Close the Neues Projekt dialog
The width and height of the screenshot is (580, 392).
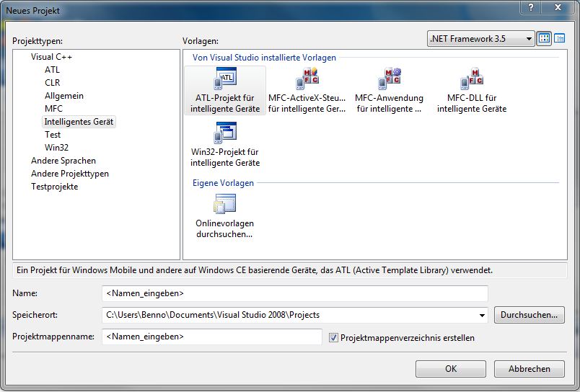pyautogui.click(x=558, y=7)
